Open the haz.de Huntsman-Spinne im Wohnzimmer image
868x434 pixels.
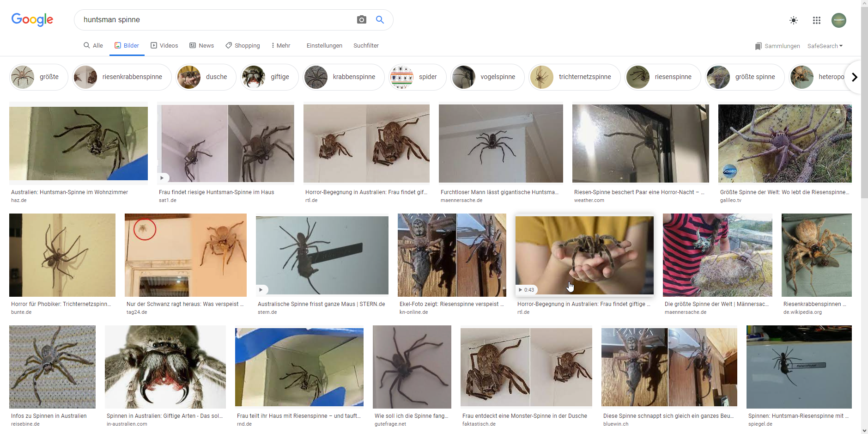79,143
